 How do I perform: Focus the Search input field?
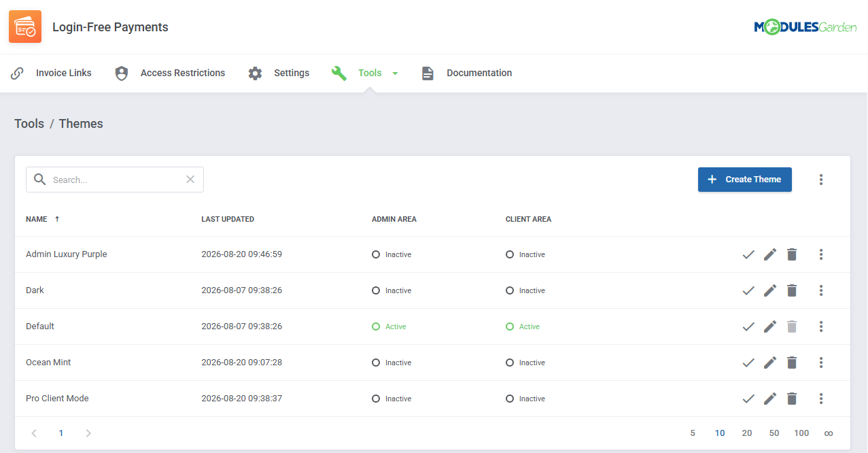point(115,180)
